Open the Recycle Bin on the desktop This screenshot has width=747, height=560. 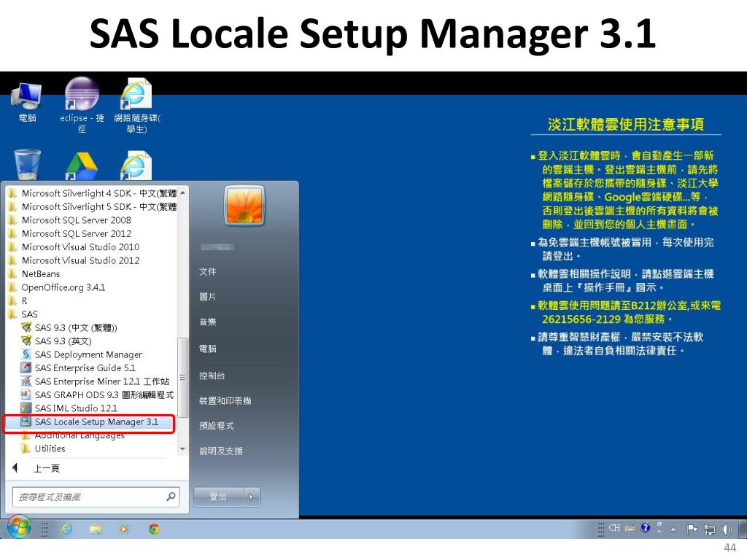pyautogui.click(x=27, y=165)
